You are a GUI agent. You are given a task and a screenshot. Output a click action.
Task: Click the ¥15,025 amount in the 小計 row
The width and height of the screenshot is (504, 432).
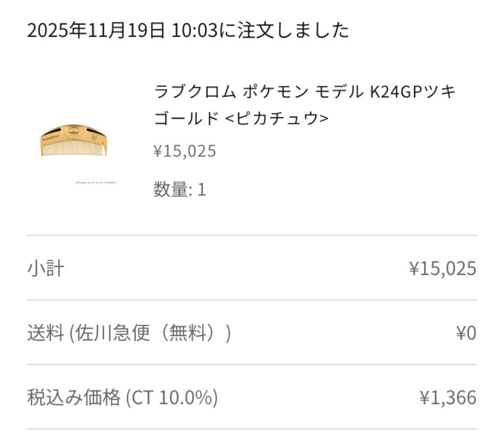point(442,269)
